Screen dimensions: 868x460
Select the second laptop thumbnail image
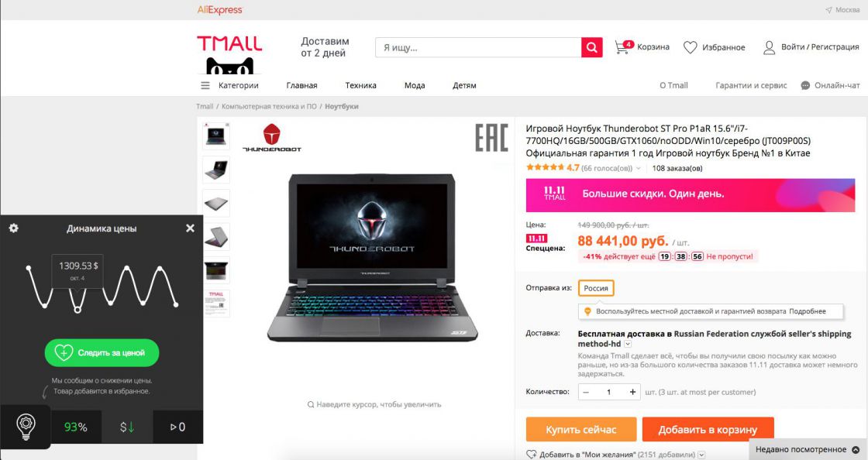point(216,169)
